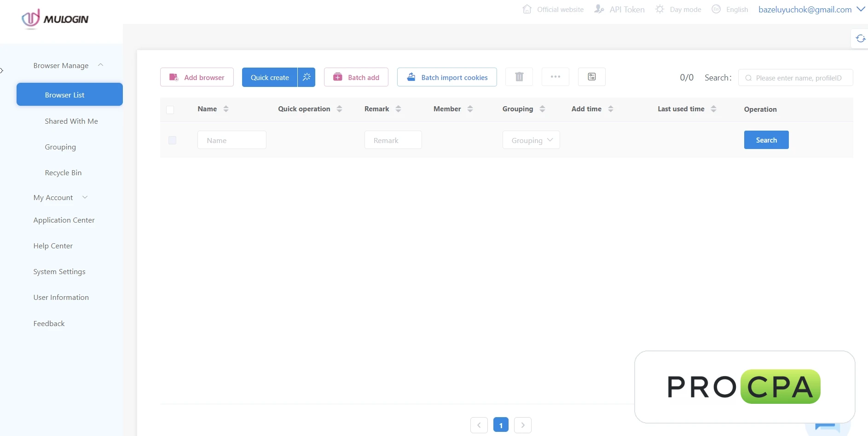
Task: Click the chat bubble icon at bottom right
Action: [827, 427]
